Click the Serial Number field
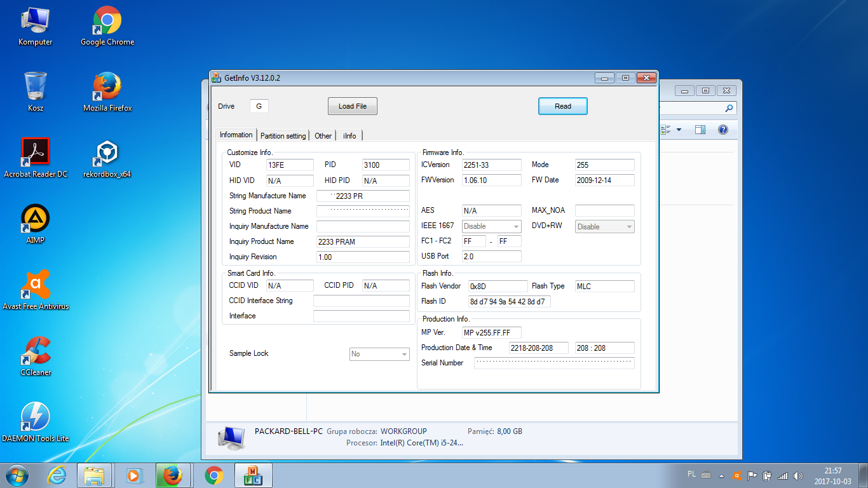868x488 pixels. [554, 363]
